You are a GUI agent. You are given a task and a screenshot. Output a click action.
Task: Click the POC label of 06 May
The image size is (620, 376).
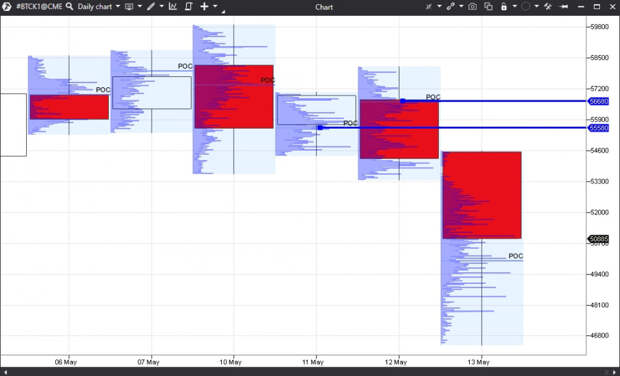click(103, 90)
